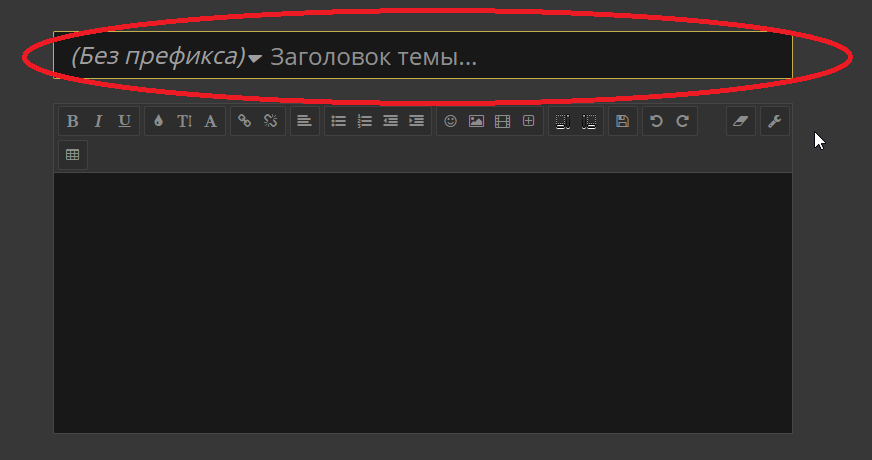Image resolution: width=872 pixels, height=460 pixels.
Task: Insert a link using chain icon
Action: pos(245,121)
